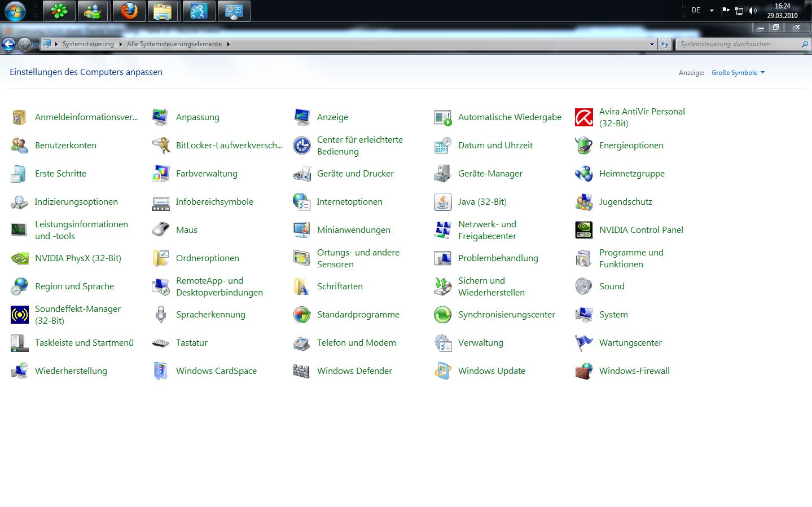
Task: Click the Windows Start orb
Action: (15, 11)
